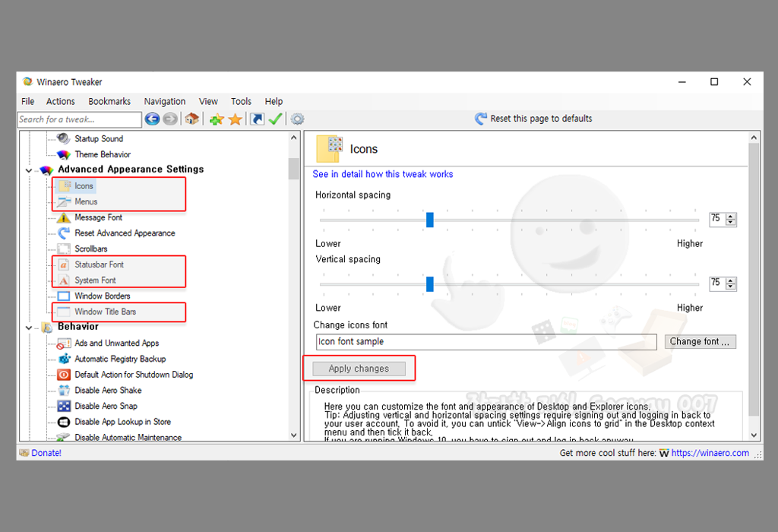Collapse the Behavior section
Image resolution: width=778 pixels, height=532 pixels.
click(29, 328)
